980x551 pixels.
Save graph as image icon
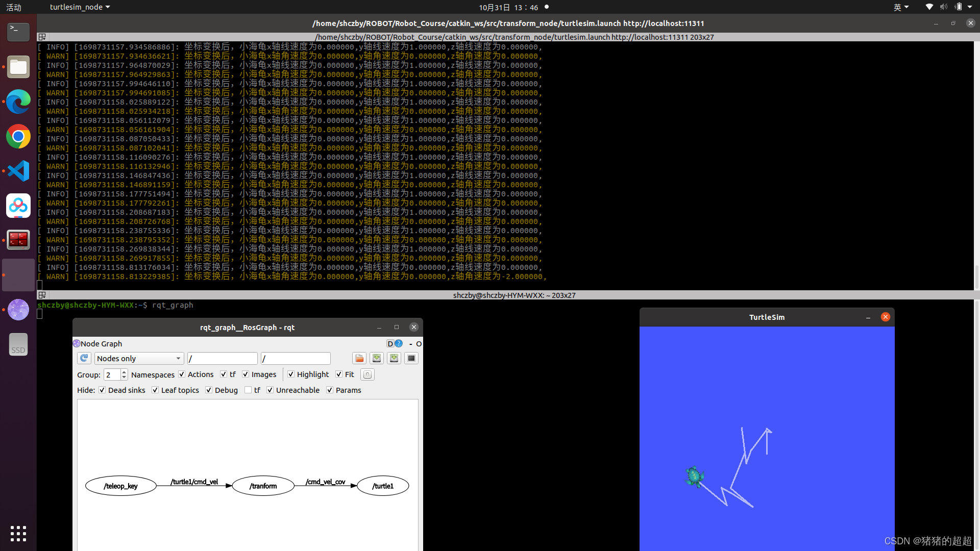click(x=411, y=358)
